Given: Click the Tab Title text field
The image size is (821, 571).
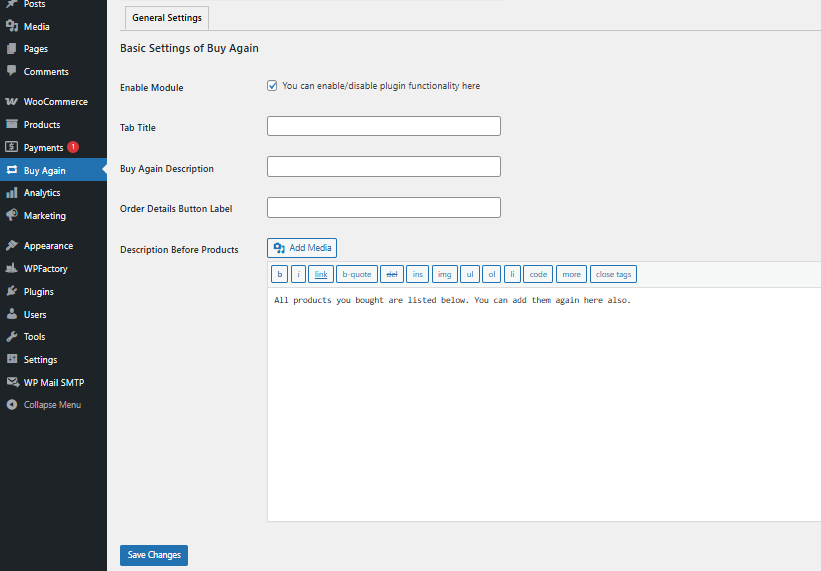Looking at the screenshot, I should [383, 127].
